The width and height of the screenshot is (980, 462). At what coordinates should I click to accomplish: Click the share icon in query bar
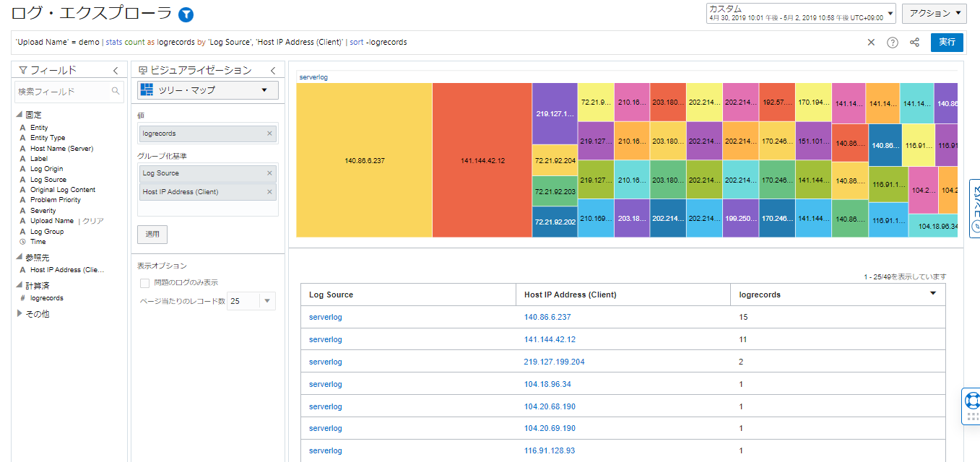914,43
